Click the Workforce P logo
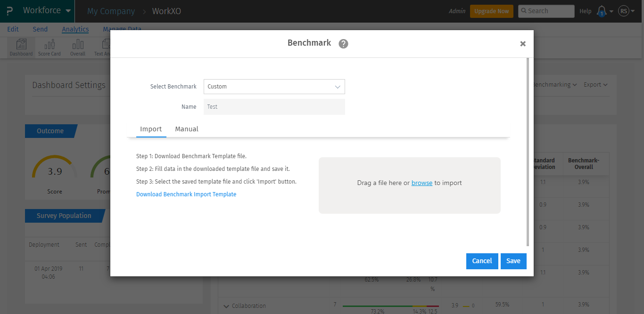Screen dimensions: 644x314 coord(9,10)
